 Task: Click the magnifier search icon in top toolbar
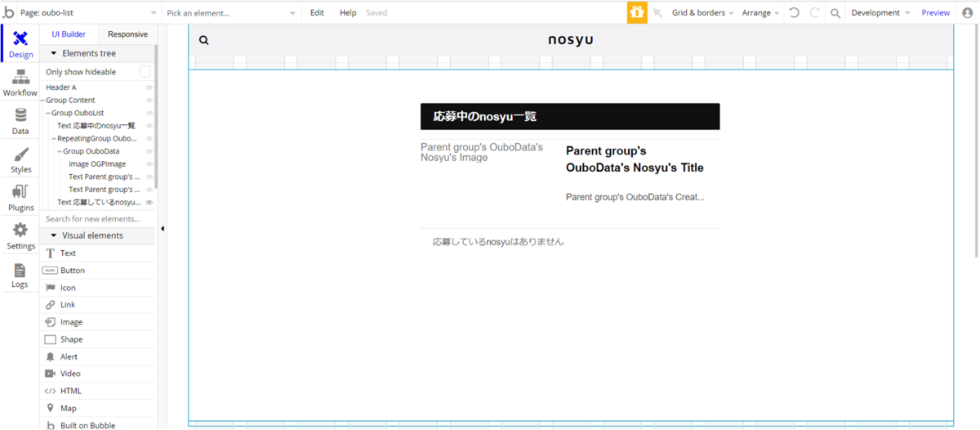[835, 13]
